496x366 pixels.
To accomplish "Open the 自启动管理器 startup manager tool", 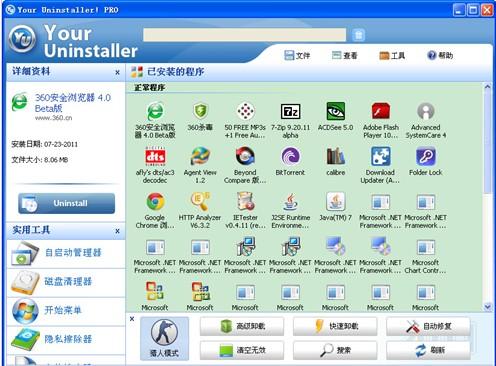I will coord(66,253).
